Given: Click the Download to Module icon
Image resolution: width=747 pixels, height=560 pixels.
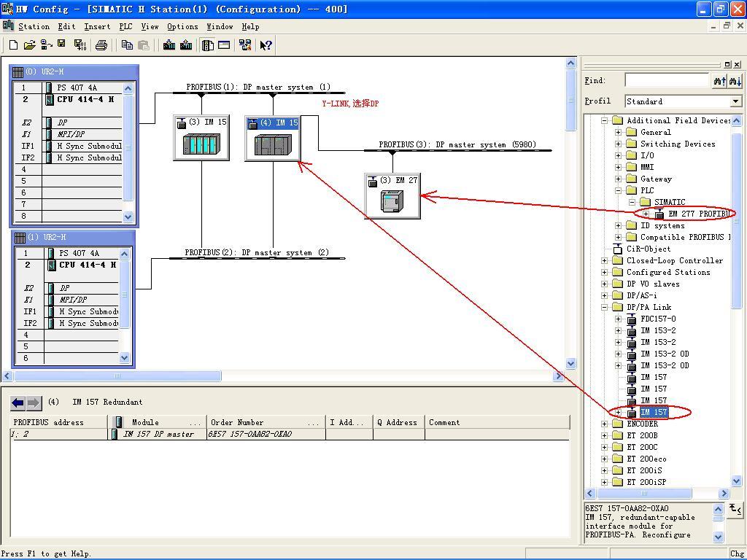Looking at the screenshot, I should [x=169, y=45].
